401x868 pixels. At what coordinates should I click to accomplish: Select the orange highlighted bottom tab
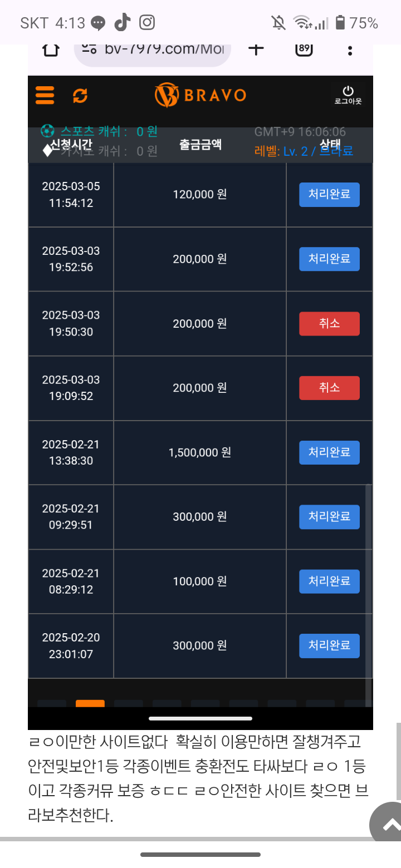(x=90, y=703)
